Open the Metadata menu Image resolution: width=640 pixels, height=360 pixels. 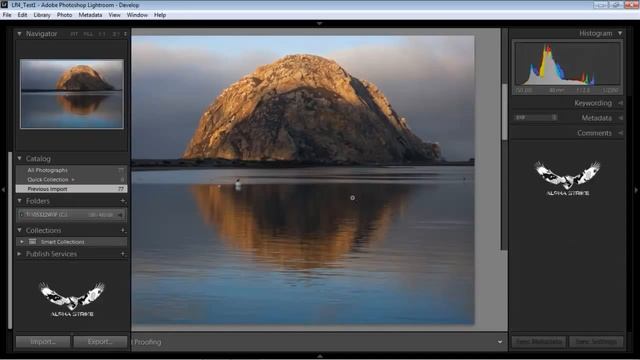tap(90, 15)
